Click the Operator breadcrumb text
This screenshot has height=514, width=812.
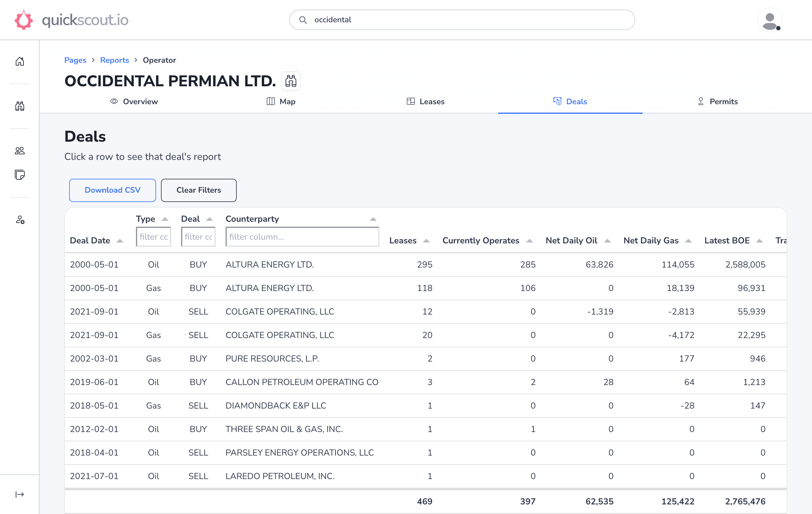[x=159, y=60]
